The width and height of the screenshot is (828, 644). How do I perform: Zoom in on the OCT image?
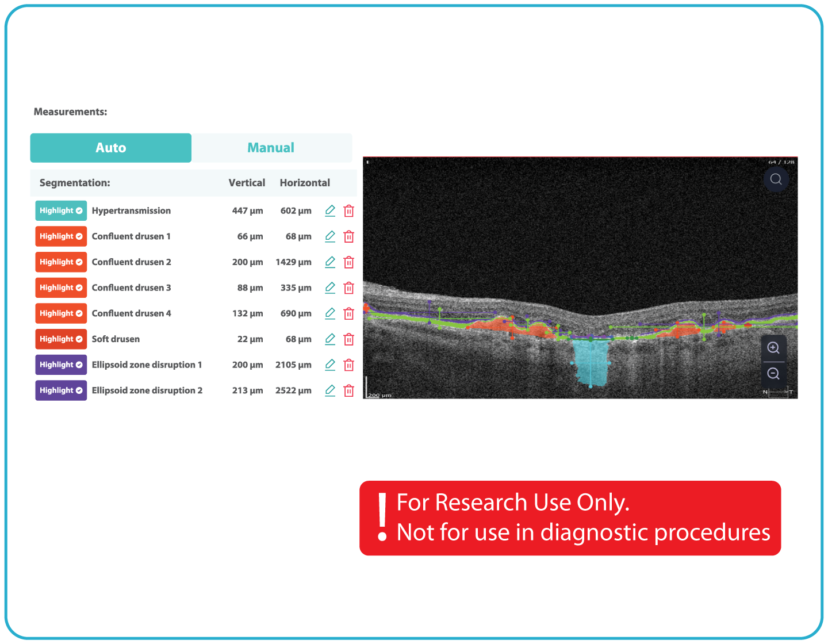click(x=773, y=348)
